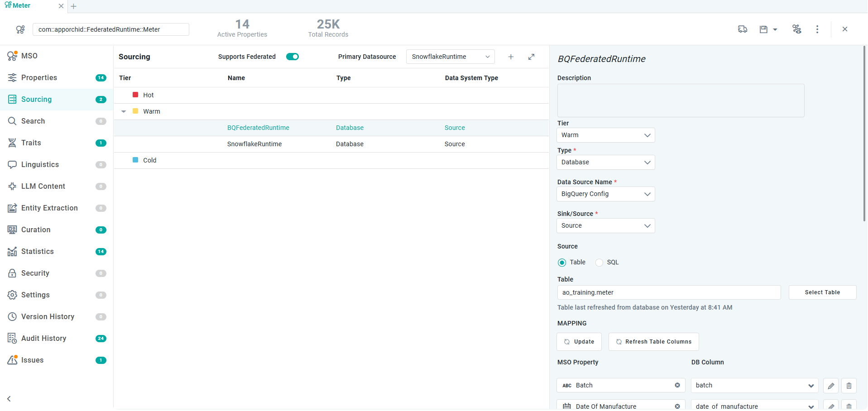The width and height of the screenshot is (868, 411).
Task: Click the plus icon to add datasource
Action: click(x=511, y=57)
